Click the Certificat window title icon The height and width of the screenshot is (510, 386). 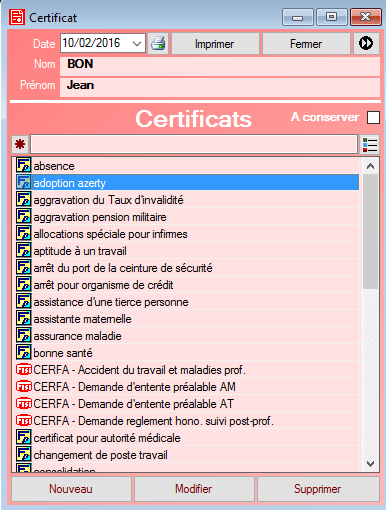(17, 17)
